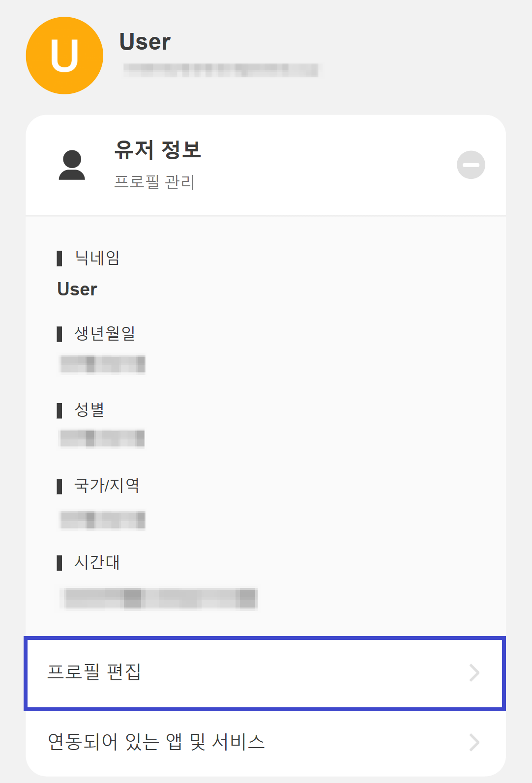Select the 시간대 timezone value
532x783 pixels.
click(x=158, y=599)
